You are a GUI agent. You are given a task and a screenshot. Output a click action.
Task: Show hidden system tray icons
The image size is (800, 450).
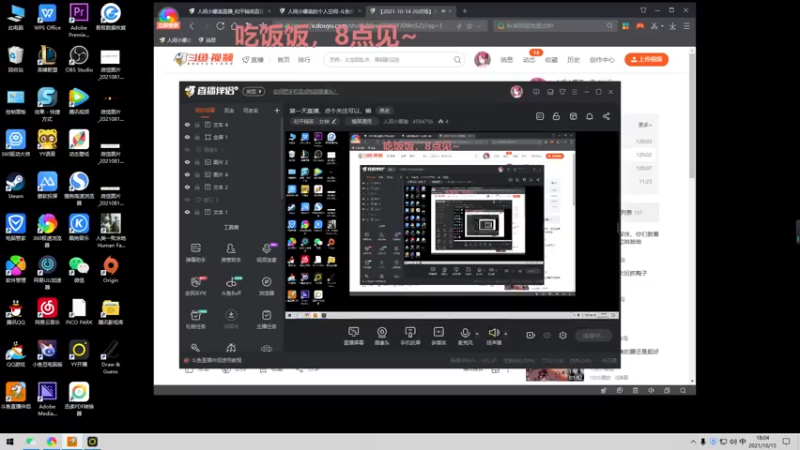coord(692,442)
